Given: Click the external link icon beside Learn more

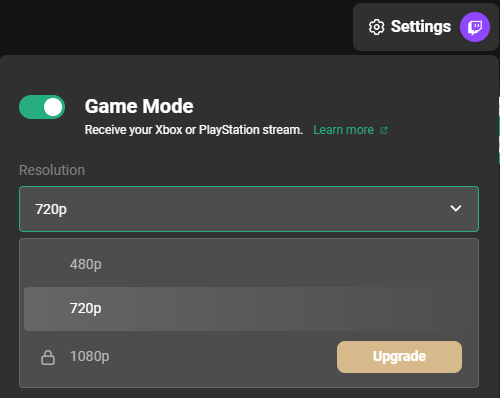Looking at the screenshot, I should point(384,130).
